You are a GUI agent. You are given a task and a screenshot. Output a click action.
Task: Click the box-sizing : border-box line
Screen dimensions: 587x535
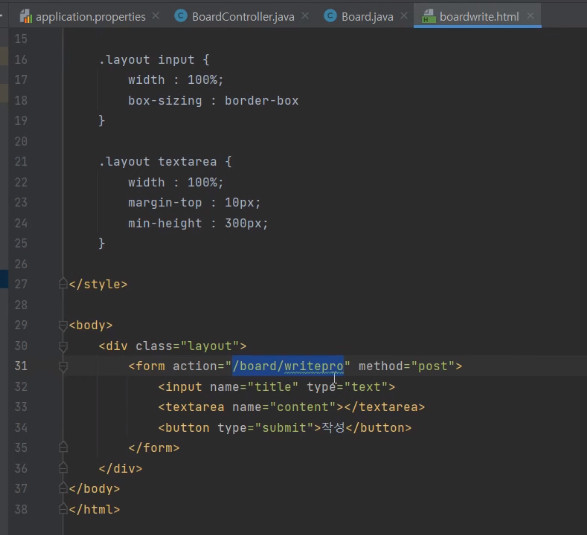coord(213,101)
